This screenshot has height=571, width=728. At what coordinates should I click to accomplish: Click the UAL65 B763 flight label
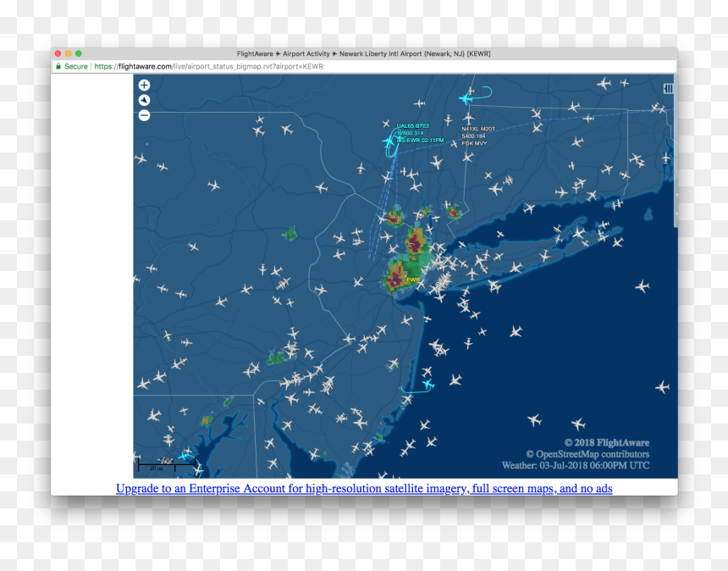pyautogui.click(x=412, y=126)
